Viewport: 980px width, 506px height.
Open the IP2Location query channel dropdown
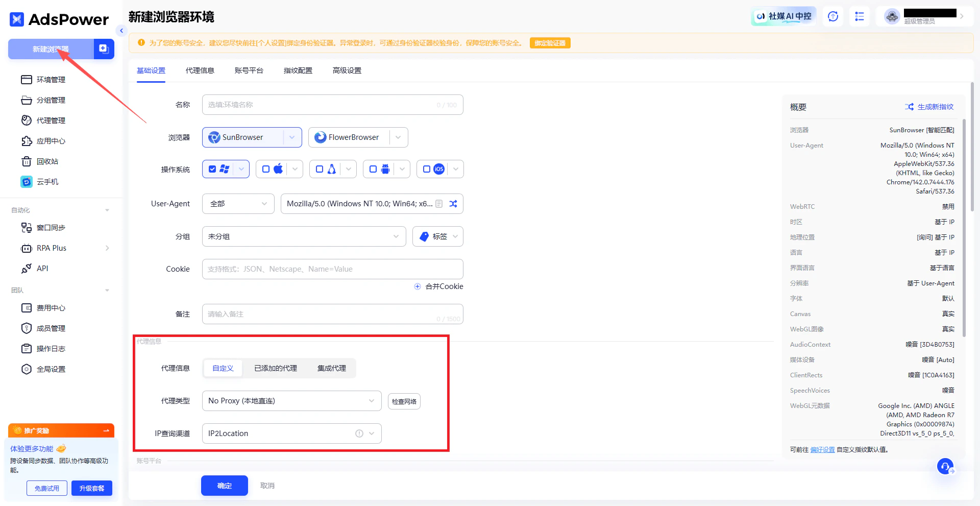point(292,433)
